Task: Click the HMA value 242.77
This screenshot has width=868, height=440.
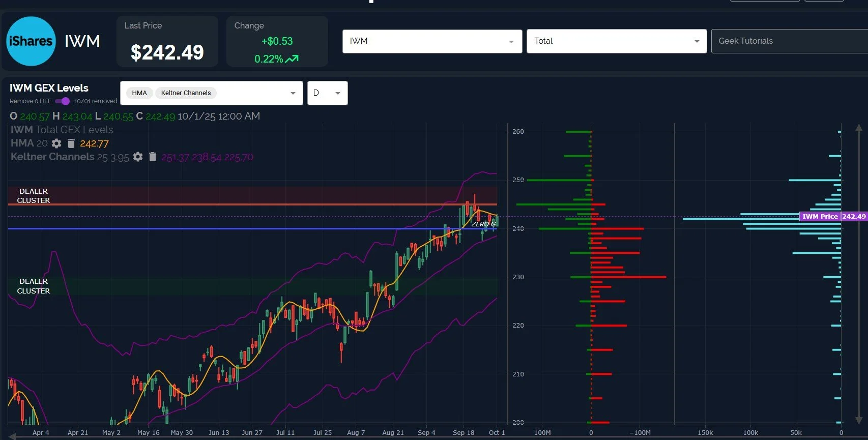Action: [94, 143]
